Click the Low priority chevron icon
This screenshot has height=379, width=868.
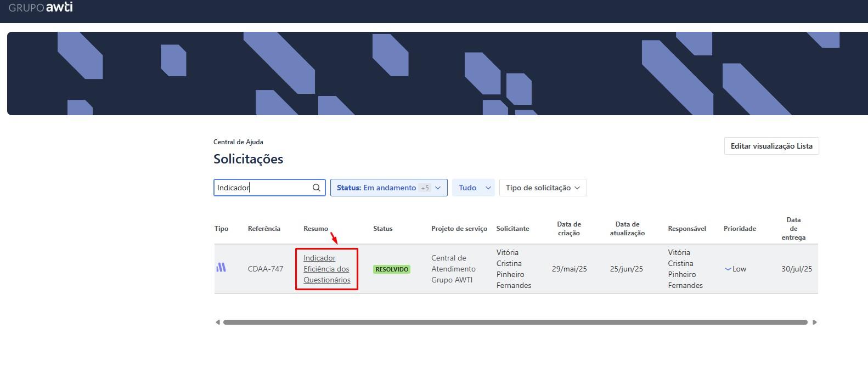click(x=728, y=269)
